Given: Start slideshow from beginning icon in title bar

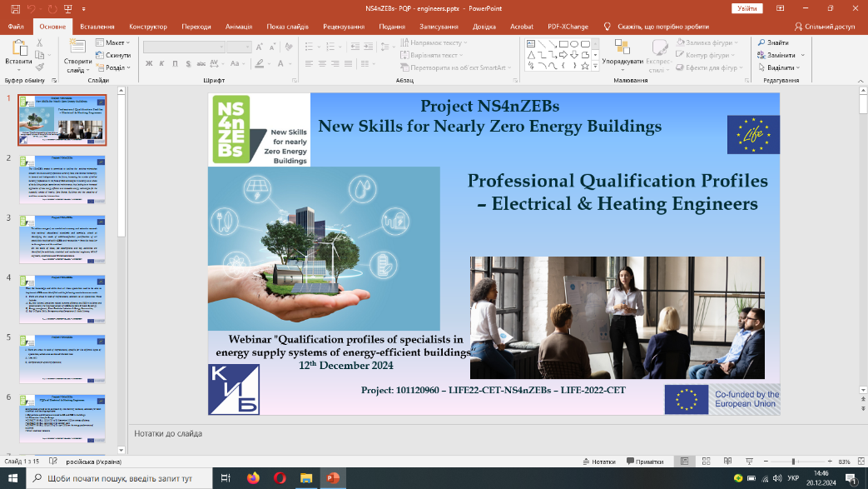Looking at the screenshot, I should (67, 9).
